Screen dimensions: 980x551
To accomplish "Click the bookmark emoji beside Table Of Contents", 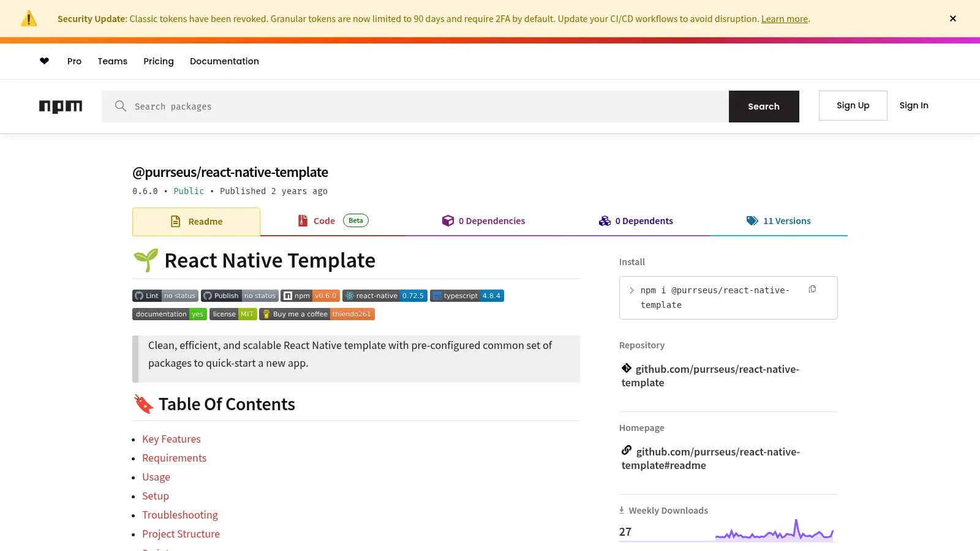I will click(143, 404).
